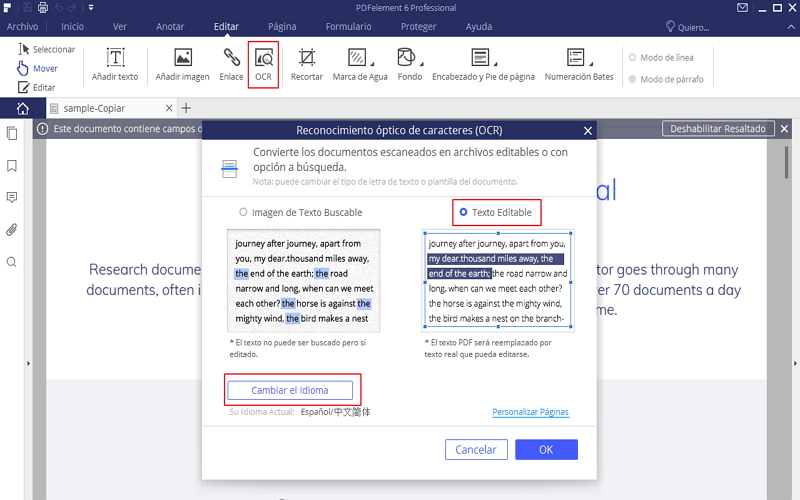800x500 pixels.
Task: Click the Fondo background icon
Action: tap(407, 57)
